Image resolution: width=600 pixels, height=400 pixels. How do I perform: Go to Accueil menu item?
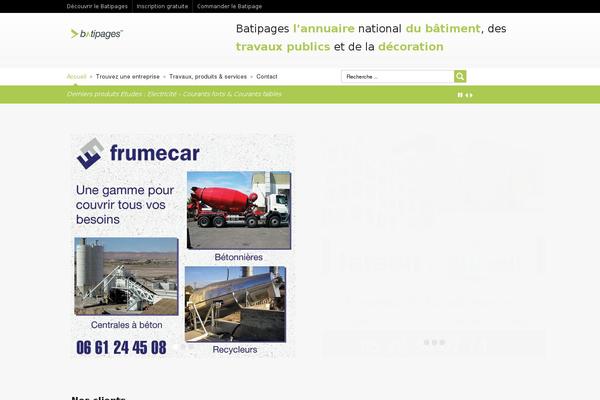tap(76, 77)
